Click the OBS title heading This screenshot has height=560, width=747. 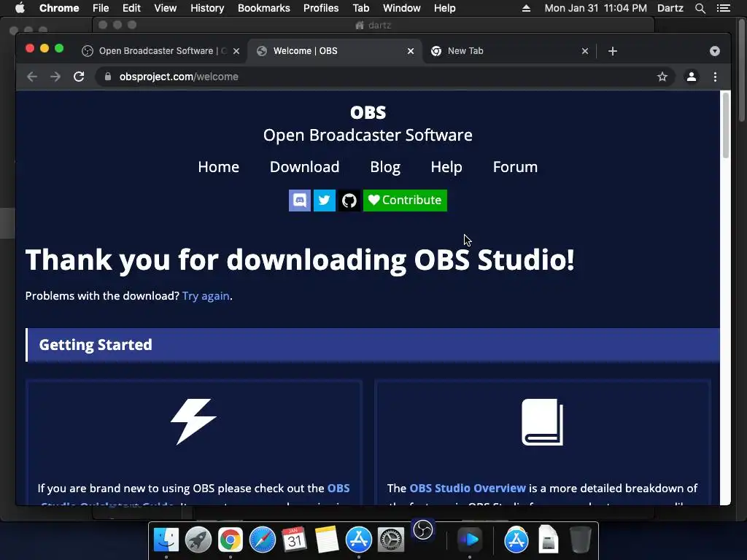[368, 113]
